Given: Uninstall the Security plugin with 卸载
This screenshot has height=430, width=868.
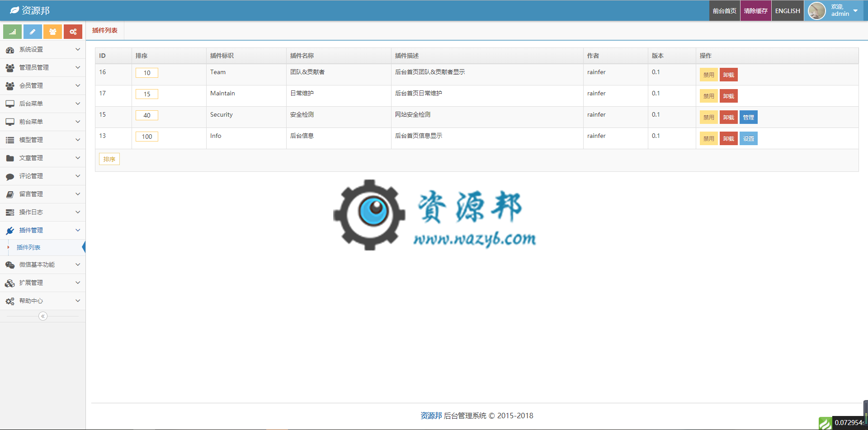Looking at the screenshot, I should 728,117.
